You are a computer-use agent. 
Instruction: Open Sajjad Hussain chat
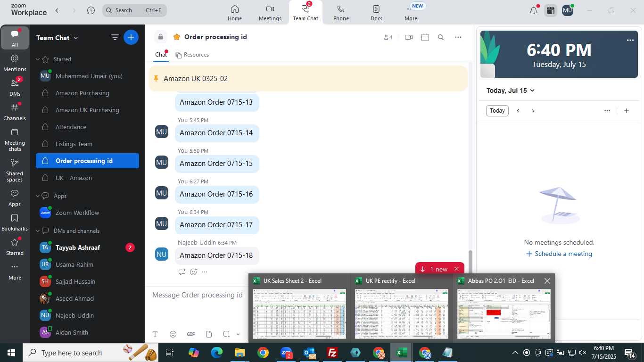click(x=87, y=281)
